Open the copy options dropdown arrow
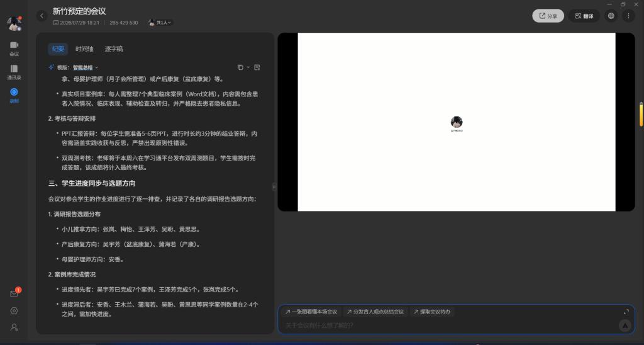The width and height of the screenshot is (644, 345). 248,67
